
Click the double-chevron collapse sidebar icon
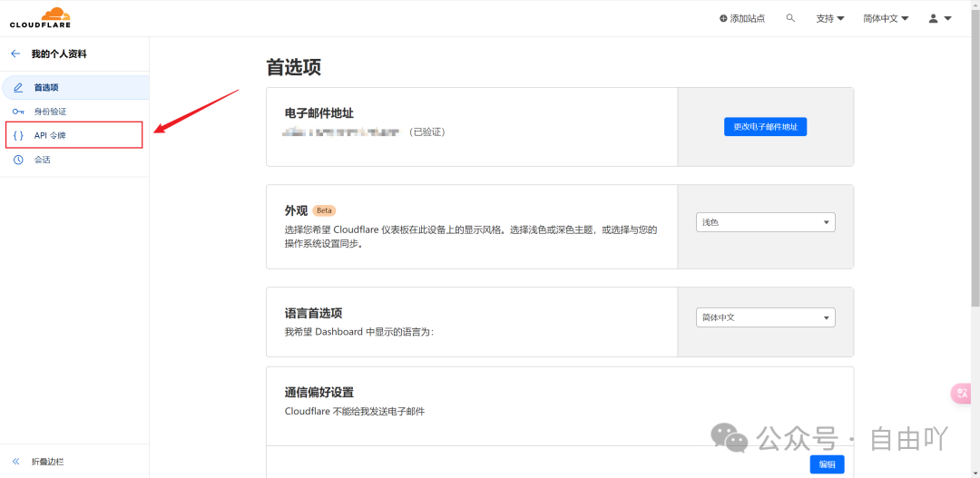16,462
